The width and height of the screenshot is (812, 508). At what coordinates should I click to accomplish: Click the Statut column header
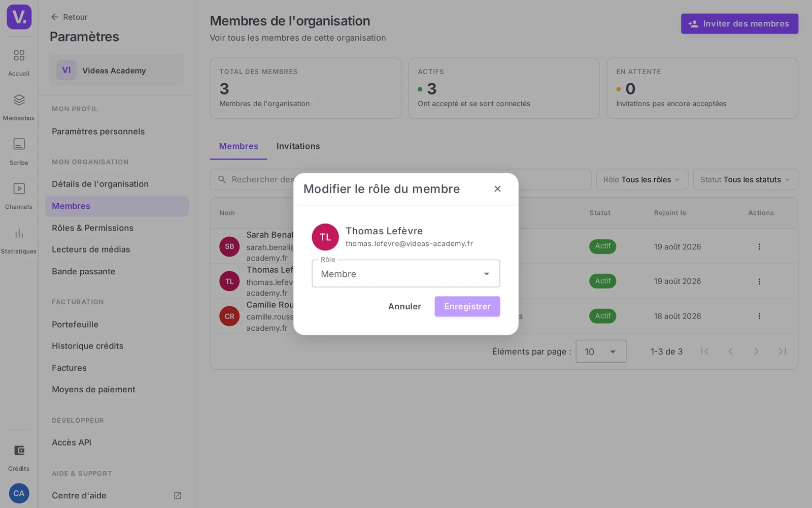point(600,213)
